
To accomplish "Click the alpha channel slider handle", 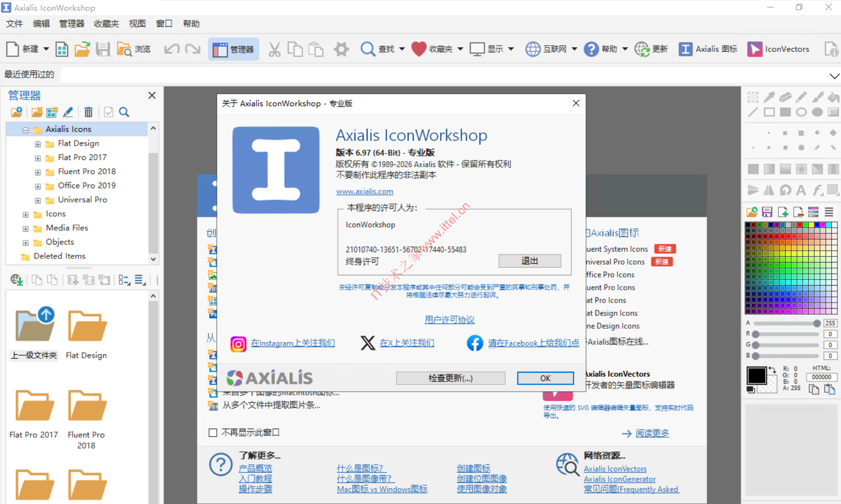I will [816, 323].
